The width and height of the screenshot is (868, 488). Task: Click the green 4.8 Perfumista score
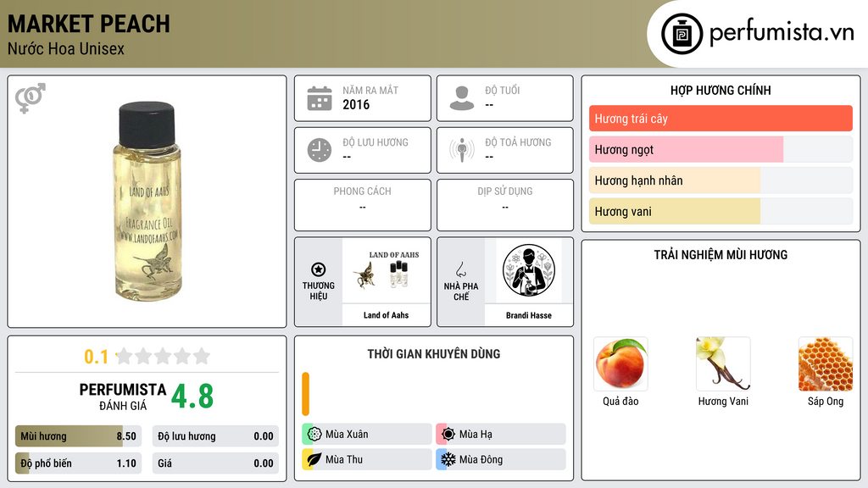coord(192,396)
